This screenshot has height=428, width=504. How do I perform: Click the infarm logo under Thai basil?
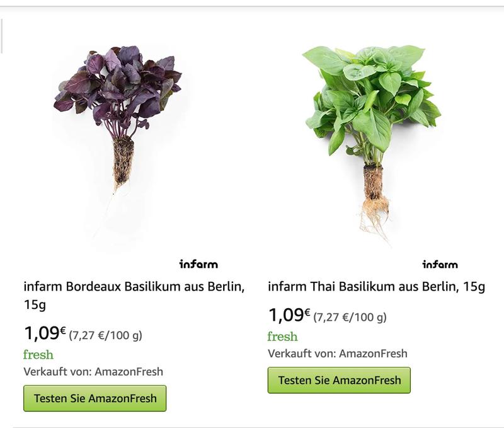(440, 264)
